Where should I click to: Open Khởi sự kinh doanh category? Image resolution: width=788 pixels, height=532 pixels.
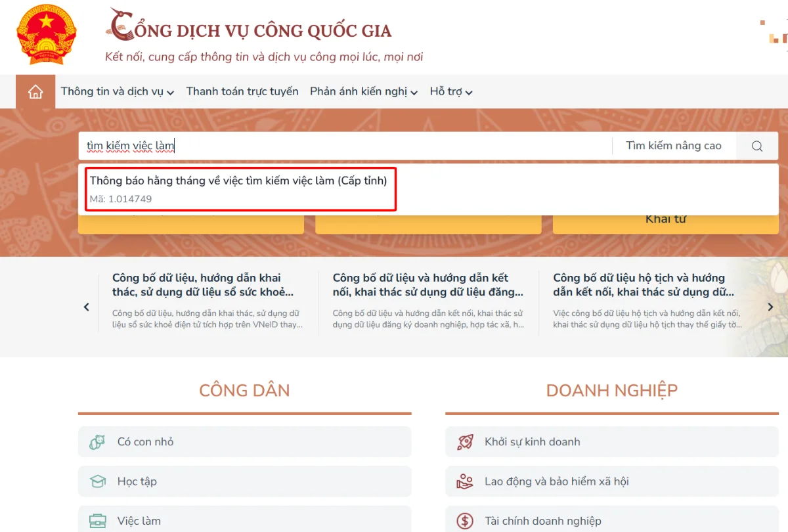pos(612,442)
